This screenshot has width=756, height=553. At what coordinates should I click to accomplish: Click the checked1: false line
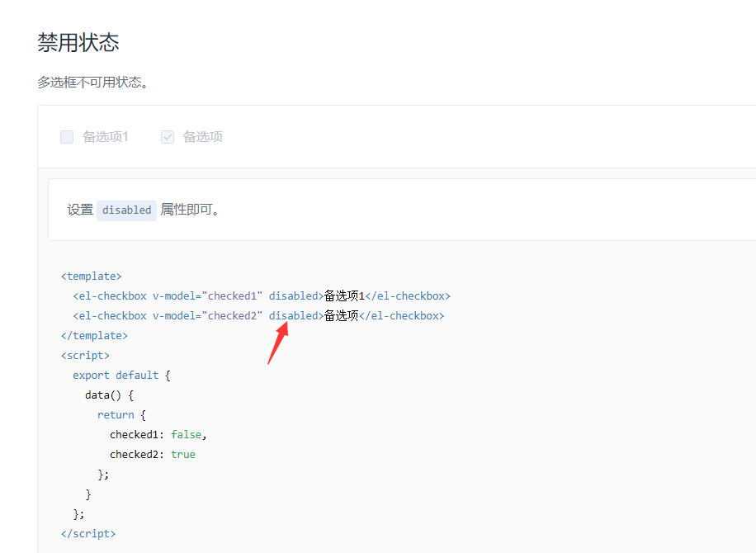click(158, 434)
